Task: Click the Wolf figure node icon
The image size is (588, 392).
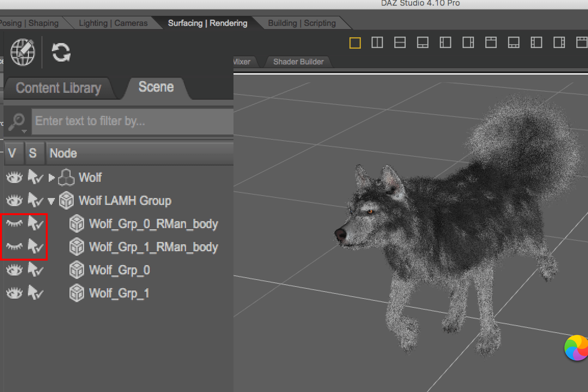Action: [x=66, y=177]
